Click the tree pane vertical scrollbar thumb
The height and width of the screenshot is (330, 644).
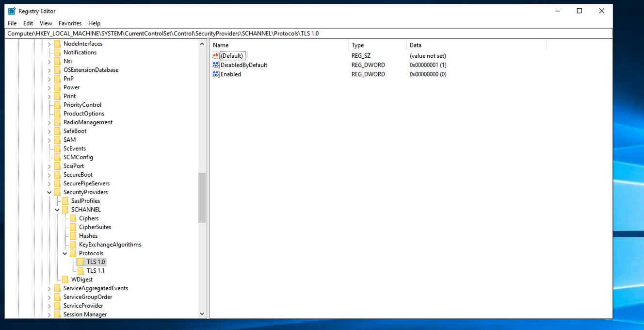tap(202, 198)
